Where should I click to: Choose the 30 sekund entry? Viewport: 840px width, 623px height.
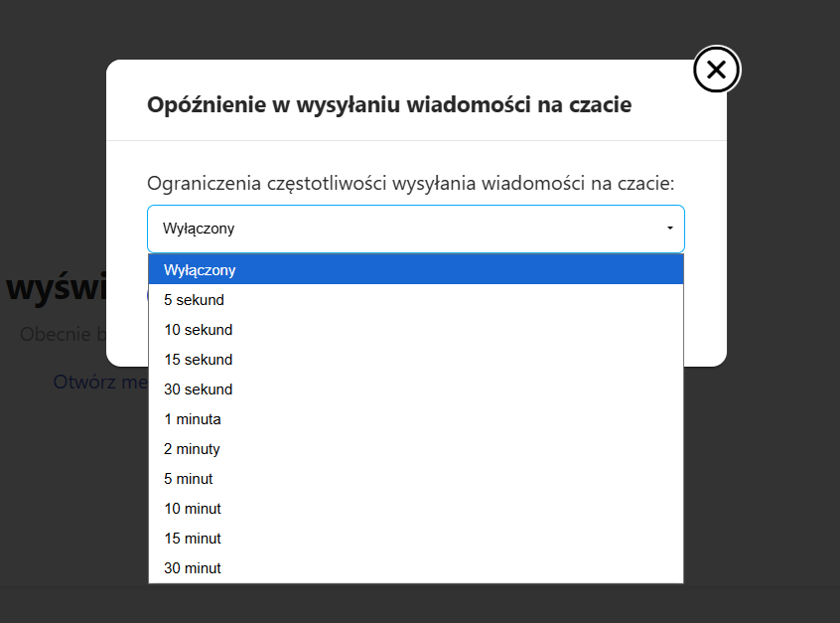click(x=416, y=389)
